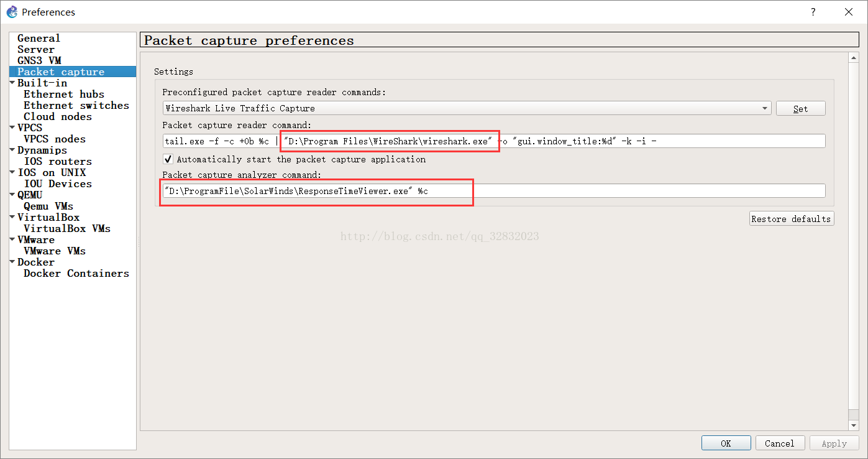Viewport: 868px width, 459px height.
Task: Open preconfigured reader commands dropdown
Action: [x=467, y=108]
